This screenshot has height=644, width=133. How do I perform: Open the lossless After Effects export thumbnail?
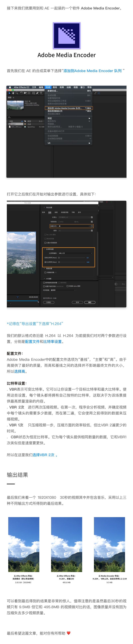24,544
